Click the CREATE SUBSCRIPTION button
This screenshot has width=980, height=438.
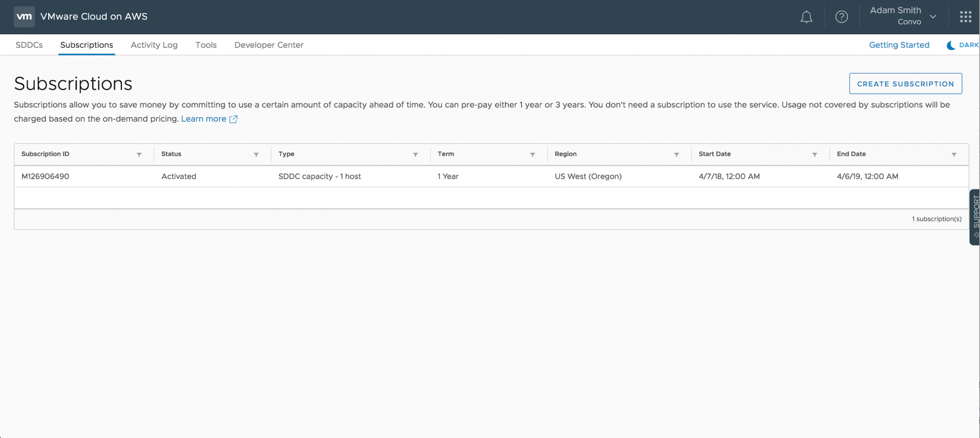(905, 84)
